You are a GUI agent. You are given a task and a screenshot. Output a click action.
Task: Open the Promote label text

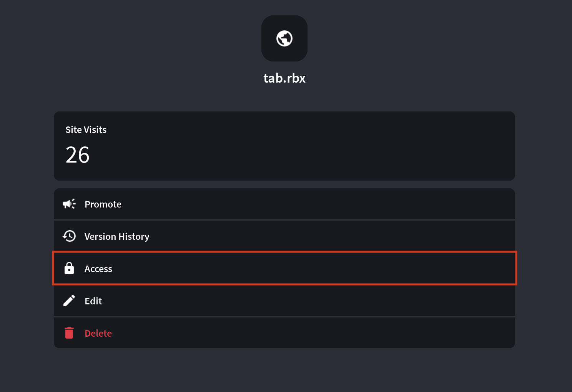click(103, 204)
